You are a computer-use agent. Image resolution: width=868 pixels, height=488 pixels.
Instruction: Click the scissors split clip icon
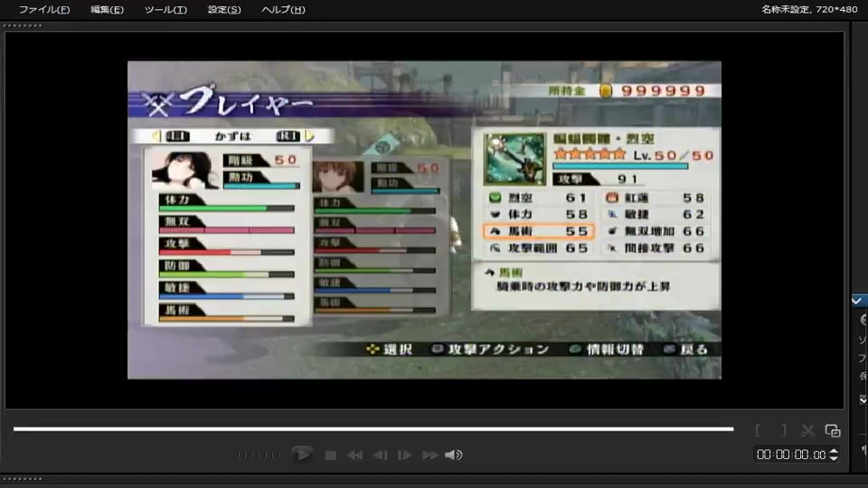coord(807,430)
